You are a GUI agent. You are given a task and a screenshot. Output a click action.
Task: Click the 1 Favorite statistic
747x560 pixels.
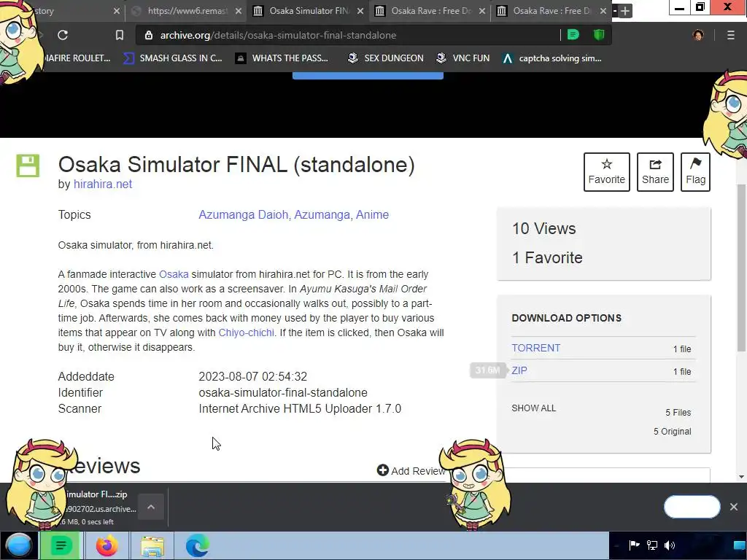coord(547,257)
